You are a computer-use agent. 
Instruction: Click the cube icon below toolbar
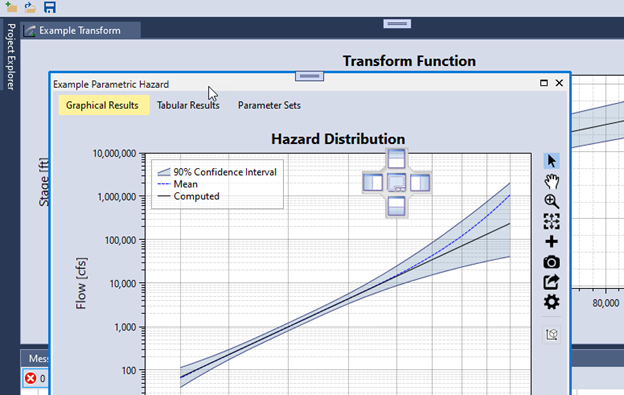552,335
